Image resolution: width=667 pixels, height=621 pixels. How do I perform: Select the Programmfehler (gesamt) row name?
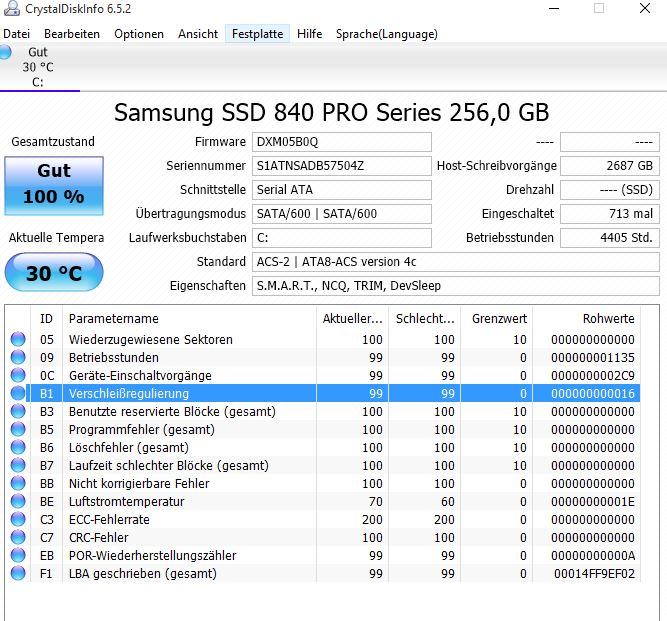click(142, 430)
